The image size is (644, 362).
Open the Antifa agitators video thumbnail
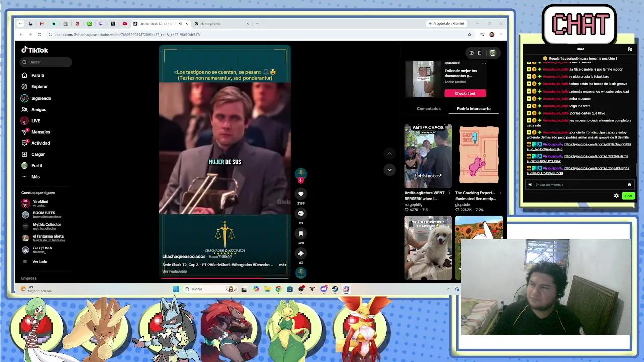pyautogui.click(x=428, y=155)
